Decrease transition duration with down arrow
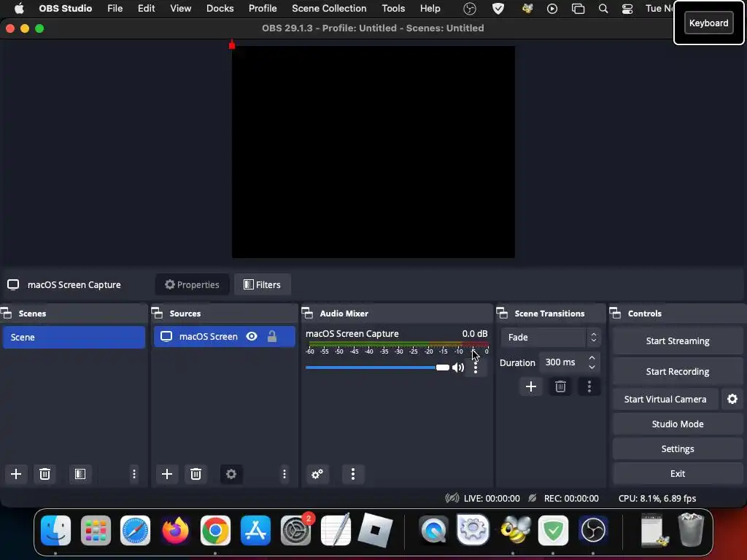The image size is (747, 560). coord(592,367)
